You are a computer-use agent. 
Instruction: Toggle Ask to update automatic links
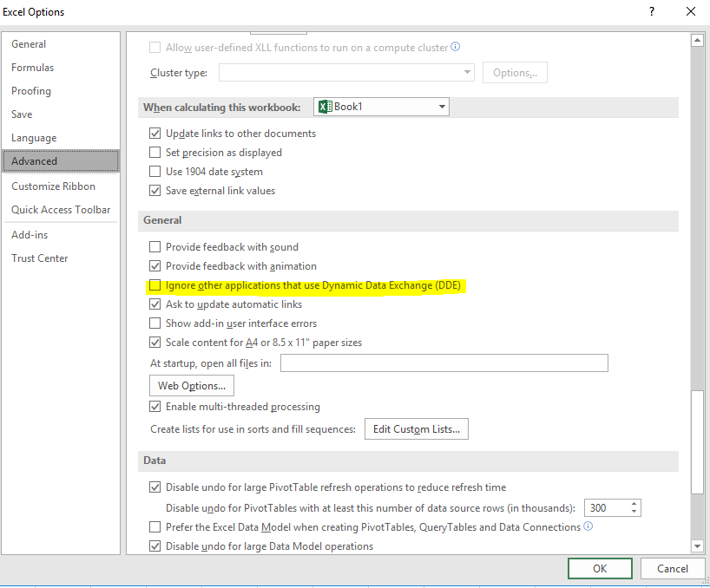(x=154, y=304)
